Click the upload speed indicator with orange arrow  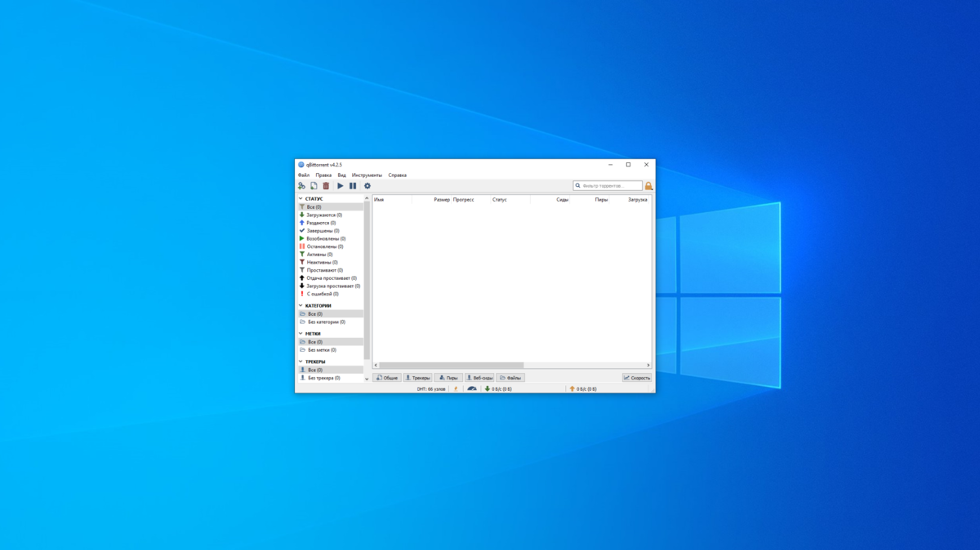(583, 389)
